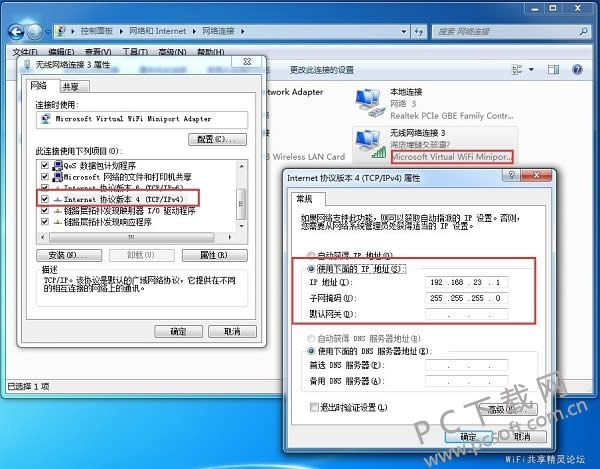Select Microsoft Virtual WiFi Miniport Adapter field
Image resolution: width=600 pixels, height=469 pixels.
[x=142, y=119]
